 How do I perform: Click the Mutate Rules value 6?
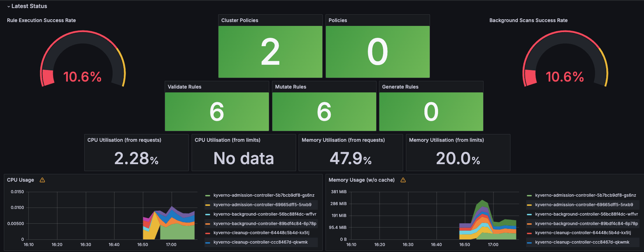(324, 112)
